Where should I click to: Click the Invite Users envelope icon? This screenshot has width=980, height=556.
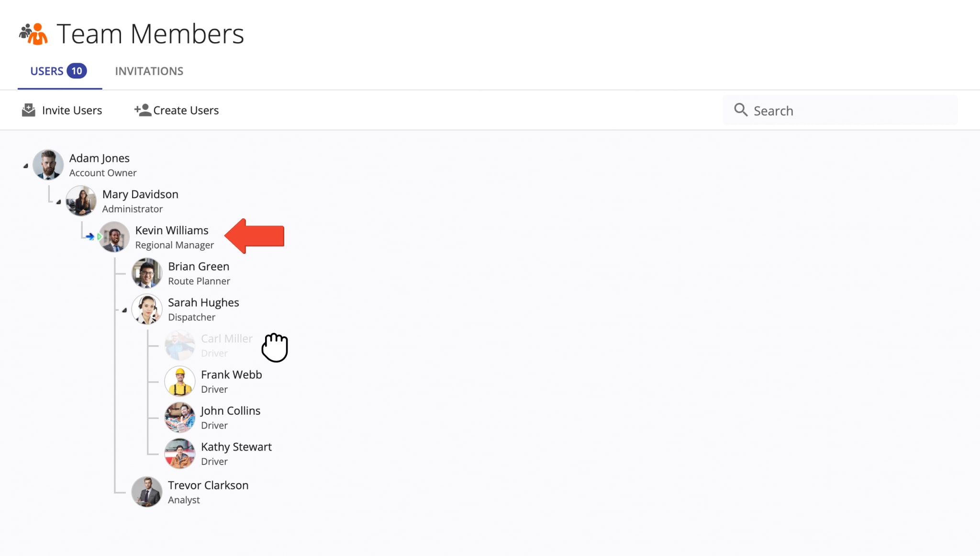[29, 110]
